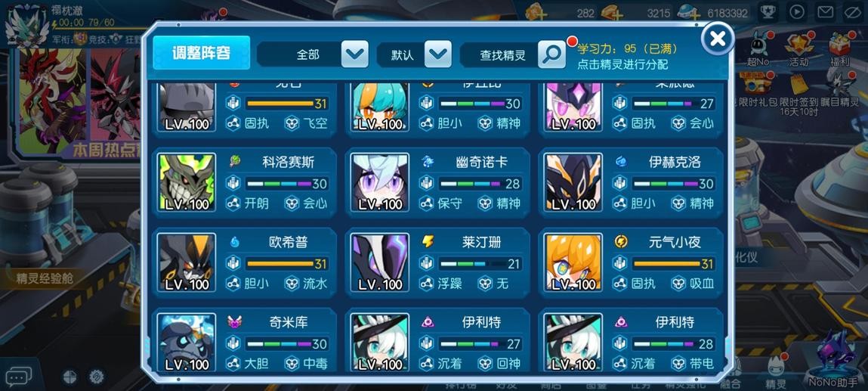Select the 科洛赛斯 sprite portrait
The width and height of the screenshot is (868, 391).
click(x=187, y=183)
